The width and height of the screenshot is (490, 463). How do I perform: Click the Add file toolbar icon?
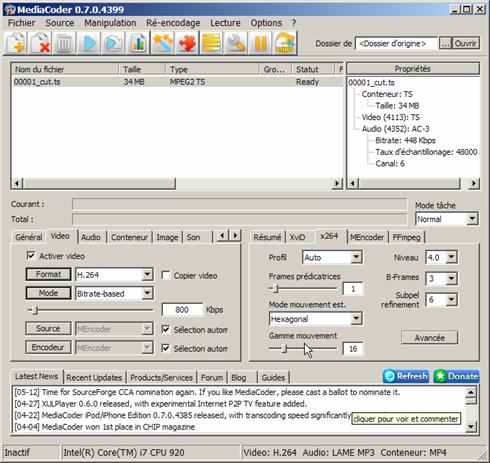tap(15, 43)
